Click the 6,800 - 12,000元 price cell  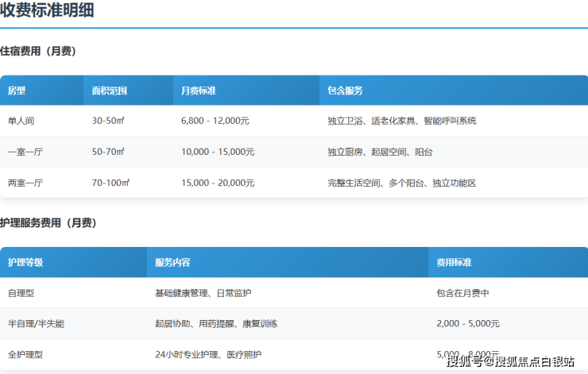(215, 121)
